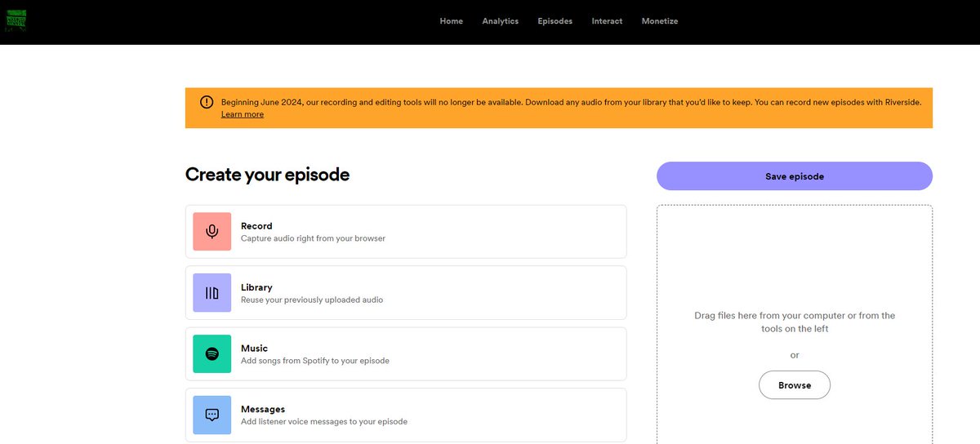
Task: Open the Home tab
Action: 451,21
